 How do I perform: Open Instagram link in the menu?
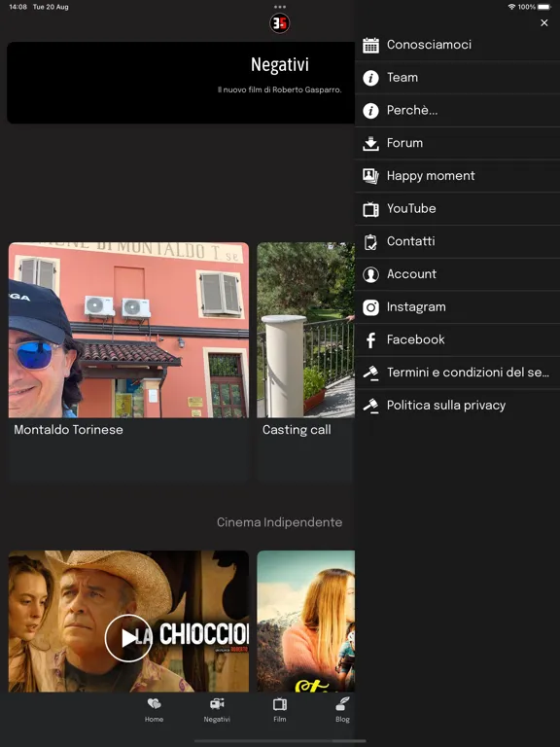(457, 307)
